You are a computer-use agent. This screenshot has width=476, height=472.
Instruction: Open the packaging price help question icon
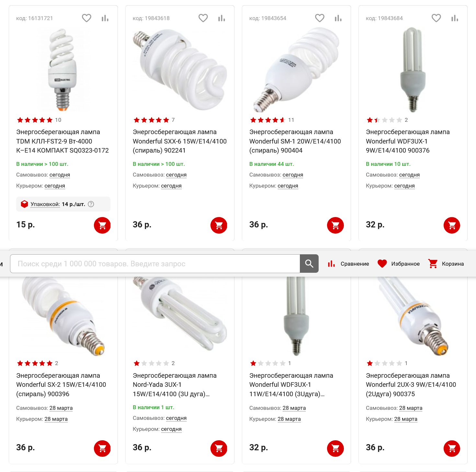(x=91, y=204)
